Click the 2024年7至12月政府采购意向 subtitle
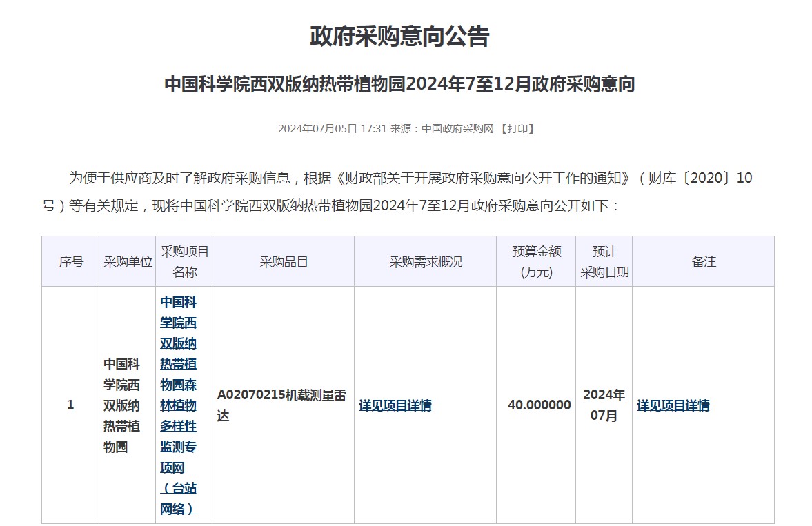The height and width of the screenshot is (526, 812). tap(399, 85)
